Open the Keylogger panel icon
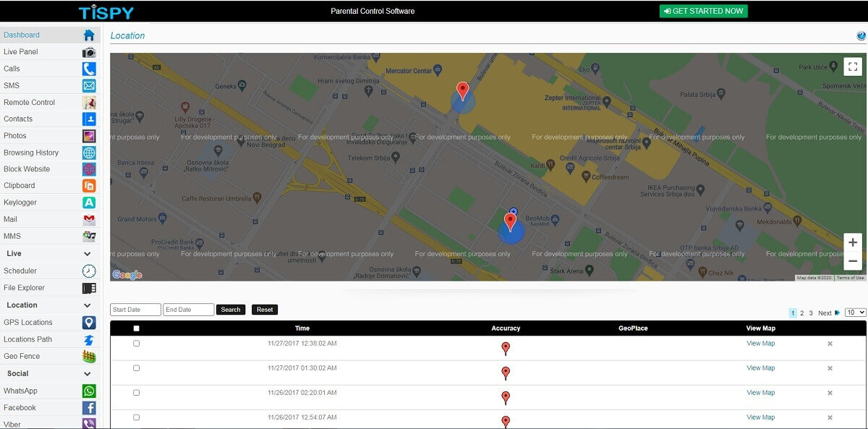Image resolution: width=868 pixels, height=429 pixels. pos(88,202)
